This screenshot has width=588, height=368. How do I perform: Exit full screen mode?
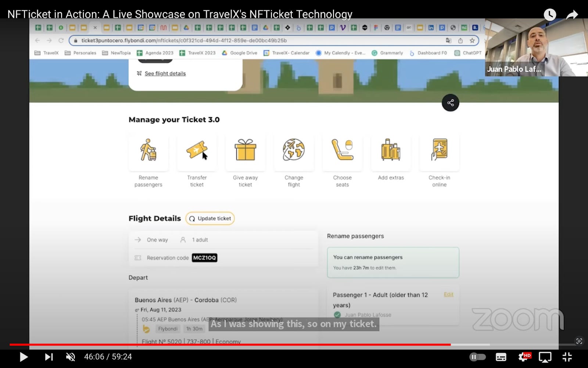click(567, 357)
